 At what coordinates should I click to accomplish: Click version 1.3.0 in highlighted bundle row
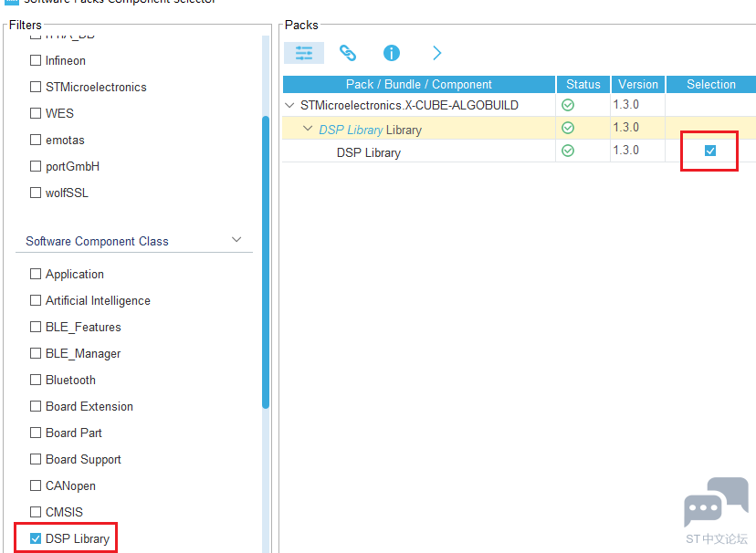625,127
